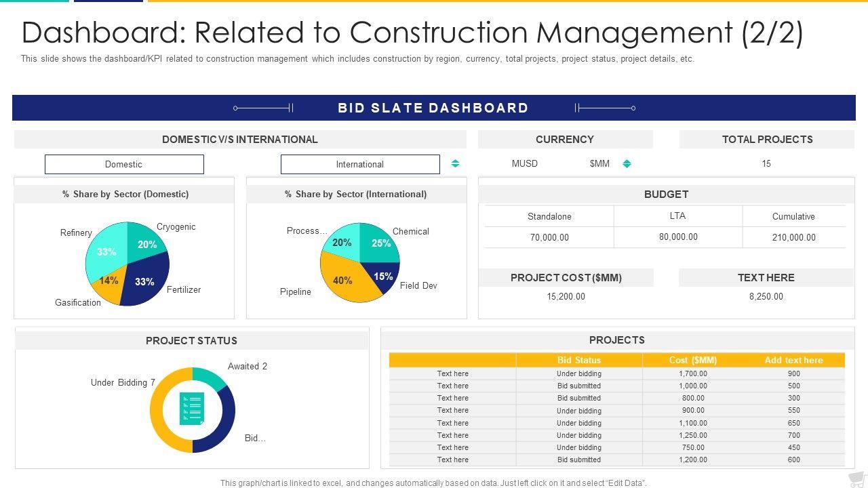Image resolution: width=868 pixels, height=488 pixels.
Task: Click the Bid Status column header
Action: (578, 360)
